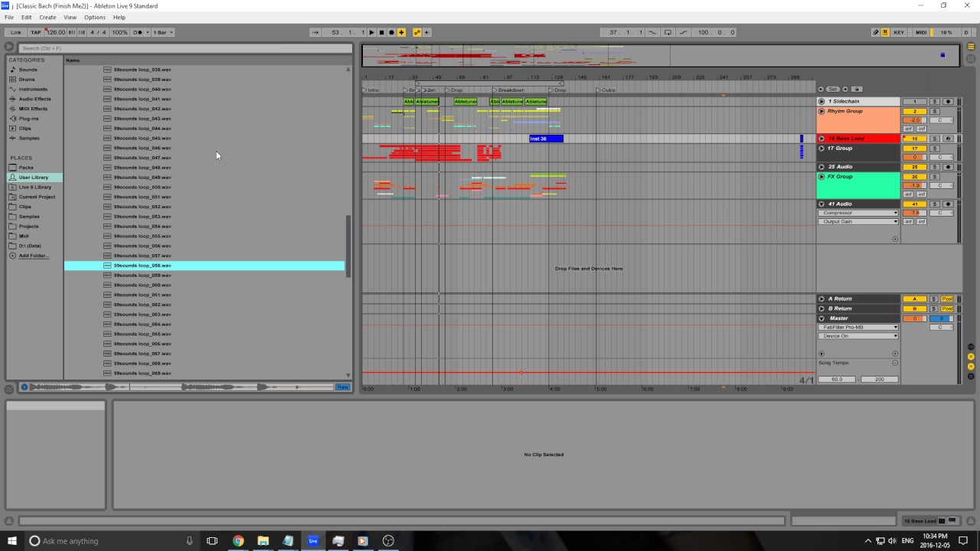
Task: Toggle Post button on A Return
Action: [x=947, y=299]
